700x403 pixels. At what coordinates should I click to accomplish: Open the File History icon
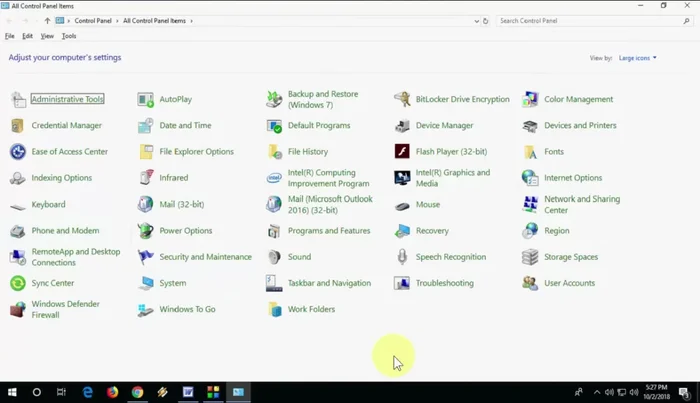click(x=274, y=152)
